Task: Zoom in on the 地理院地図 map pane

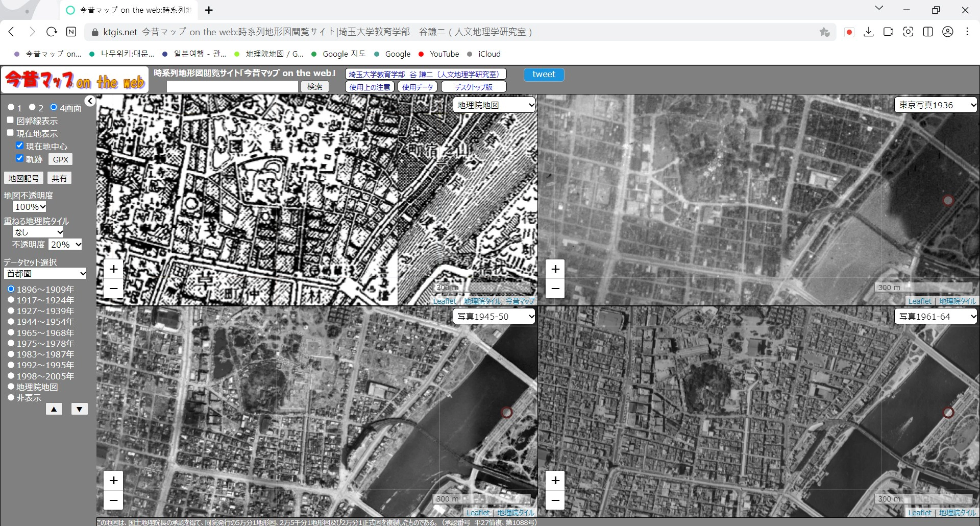Action: (x=113, y=269)
